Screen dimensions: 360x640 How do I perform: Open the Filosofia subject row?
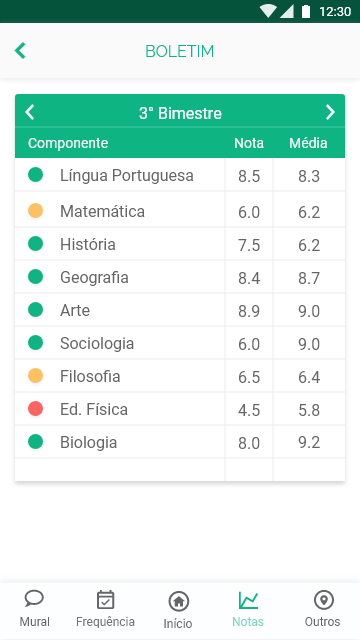click(x=180, y=376)
